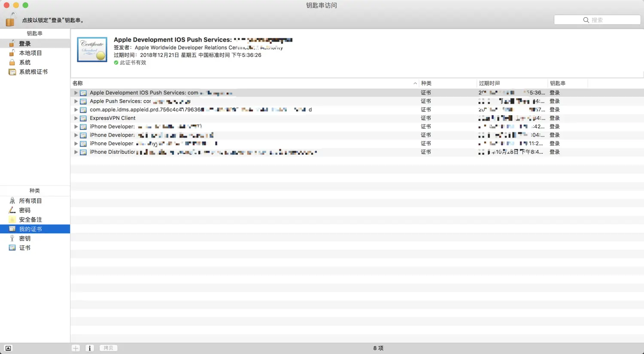Expand the Apple Push Services certificate row
The width and height of the screenshot is (644, 354).
click(x=76, y=101)
